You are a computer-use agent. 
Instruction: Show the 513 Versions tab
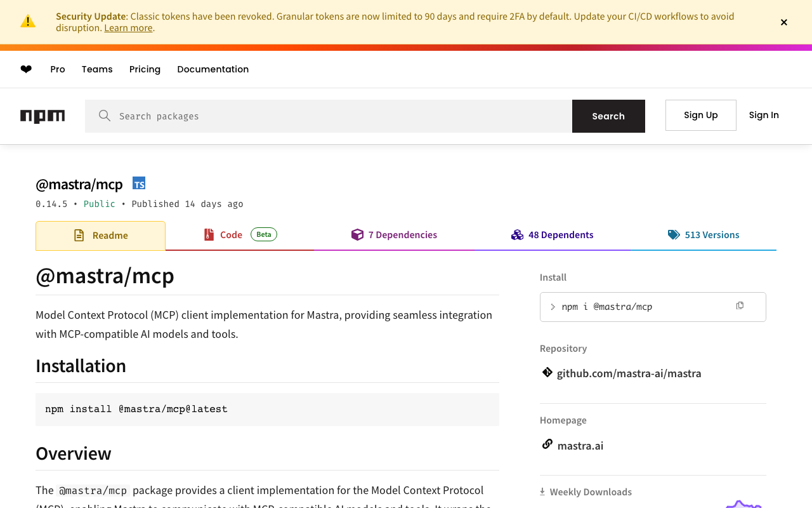coord(704,235)
